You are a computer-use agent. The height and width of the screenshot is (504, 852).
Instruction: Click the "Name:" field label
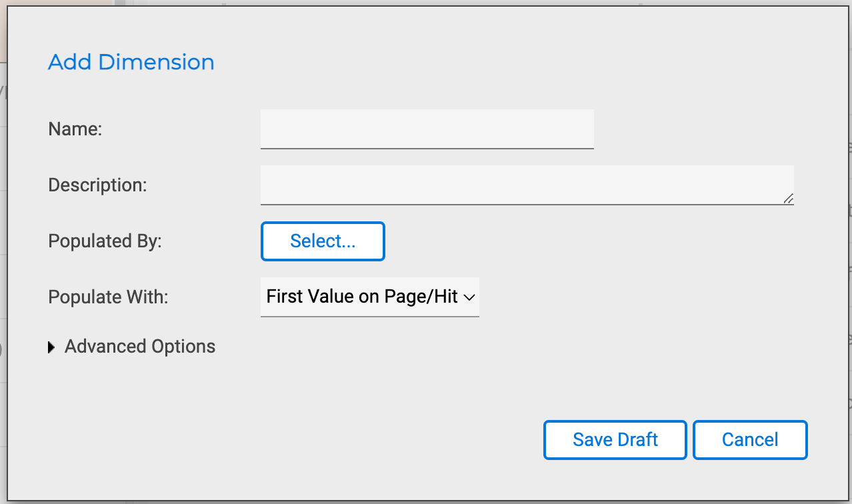(x=75, y=129)
